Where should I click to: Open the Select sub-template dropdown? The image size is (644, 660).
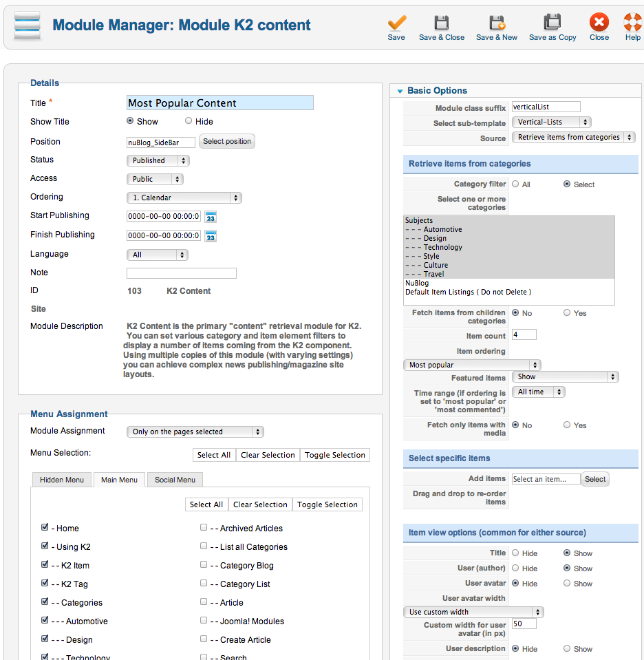[551, 122]
